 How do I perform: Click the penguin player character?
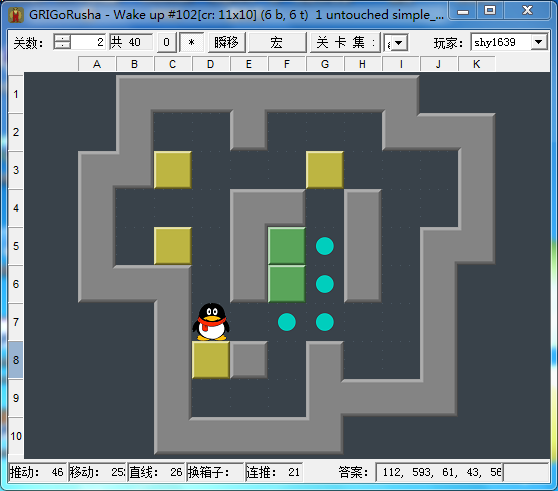211,322
